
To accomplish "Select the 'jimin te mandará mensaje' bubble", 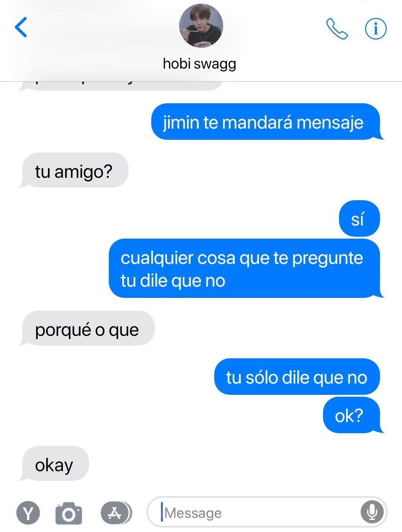I will point(266,122).
